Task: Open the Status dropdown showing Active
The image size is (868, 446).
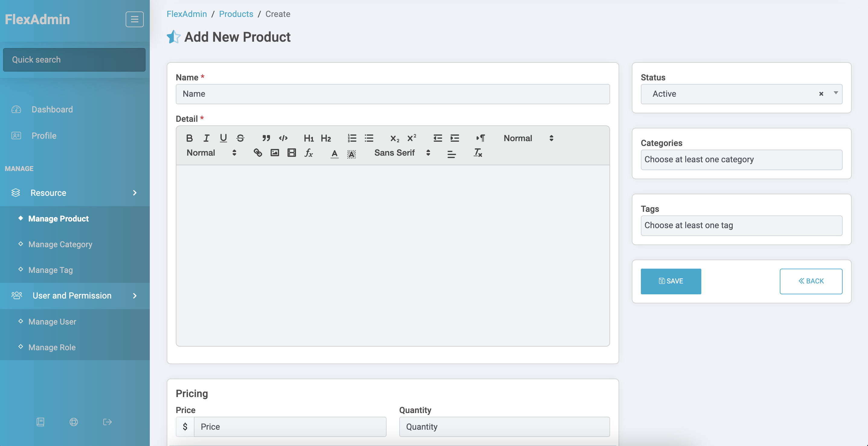Action: [x=741, y=94]
